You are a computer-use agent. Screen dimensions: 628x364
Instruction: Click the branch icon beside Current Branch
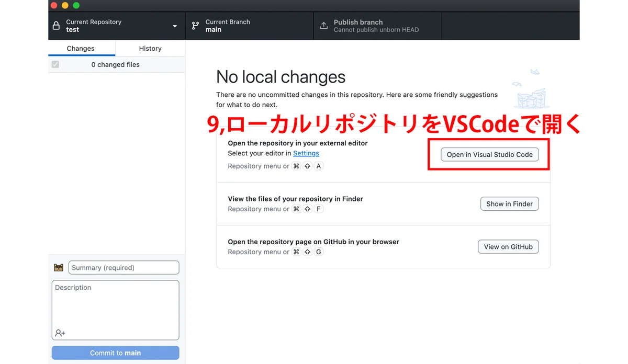tap(195, 26)
